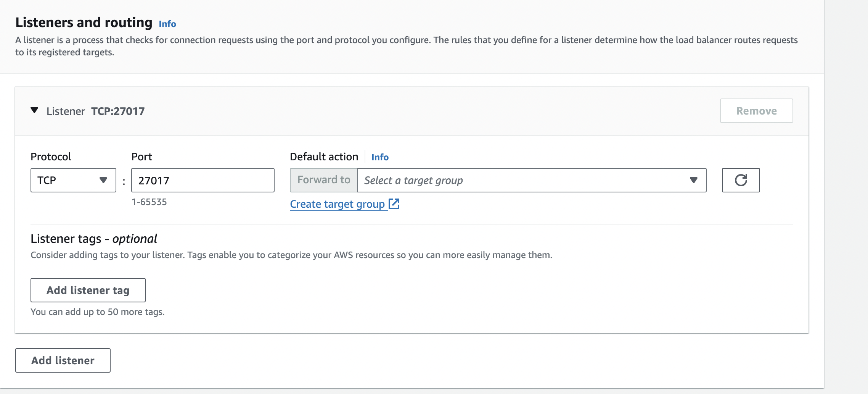Viewport: 868px width, 394px height.
Task: Open Info link next to Default action
Action: point(380,157)
